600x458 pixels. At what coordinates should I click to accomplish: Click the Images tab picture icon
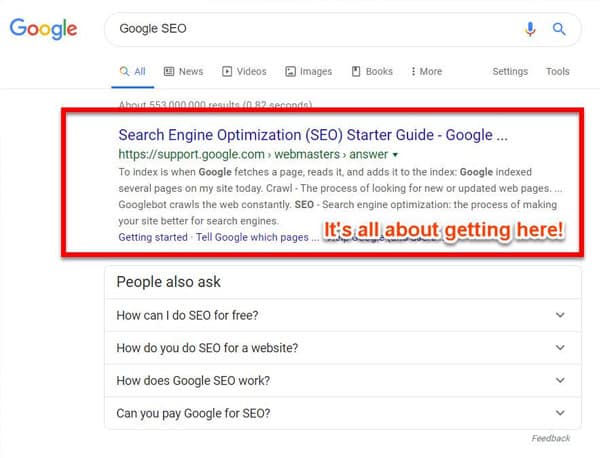click(290, 72)
